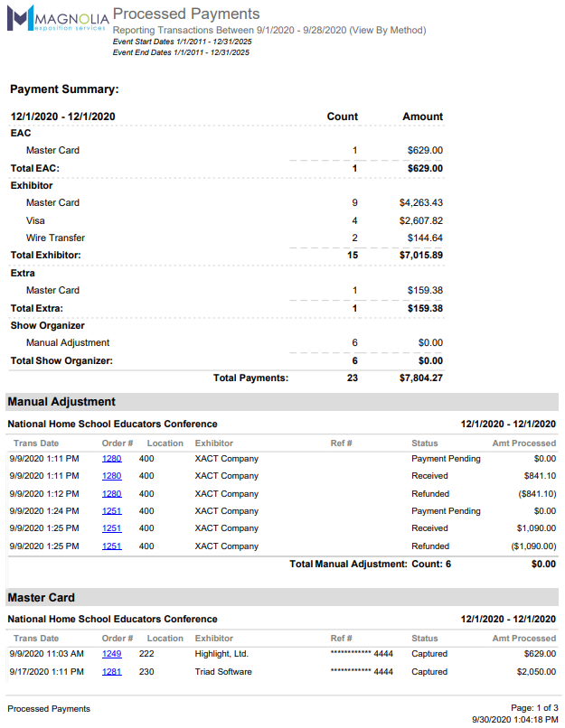The height and width of the screenshot is (728, 565).
Task: Select the Wire Transfer row in Payment Summary
Action: coord(55,238)
